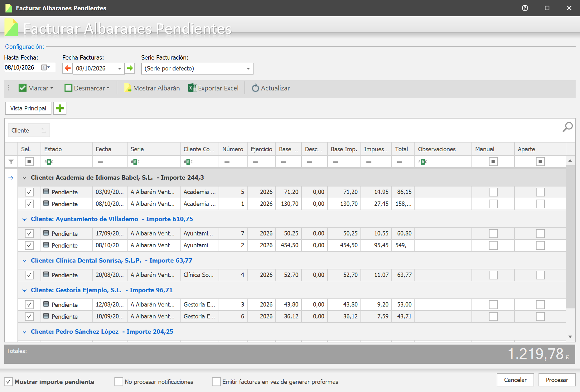Click the toolbar grip handle dots
580x392 pixels.
(8, 88)
